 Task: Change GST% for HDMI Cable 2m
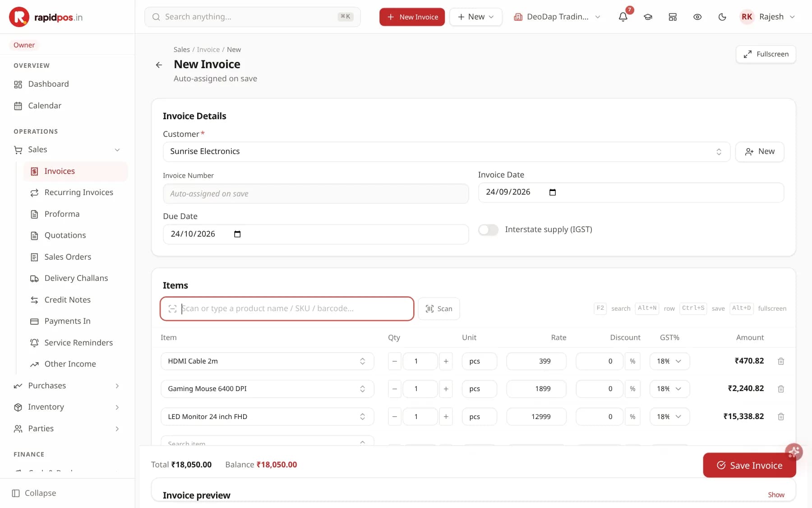click(x=669, y=361)
